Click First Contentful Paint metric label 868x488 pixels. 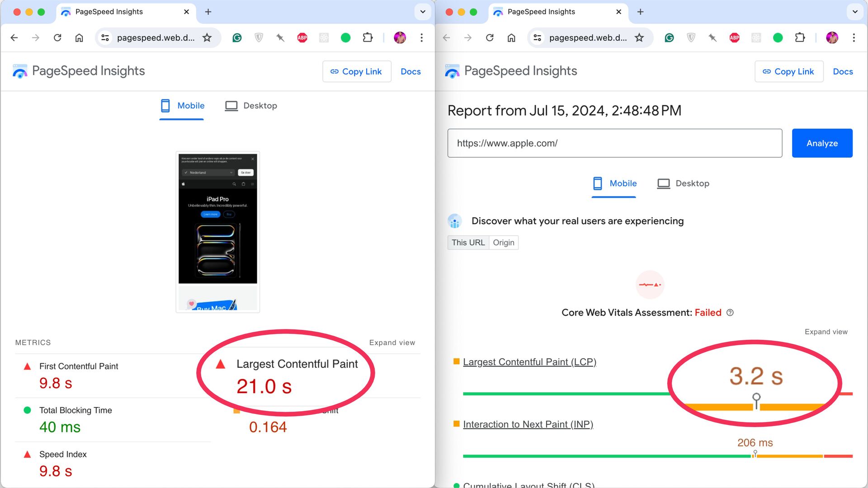tap(79, 366)
